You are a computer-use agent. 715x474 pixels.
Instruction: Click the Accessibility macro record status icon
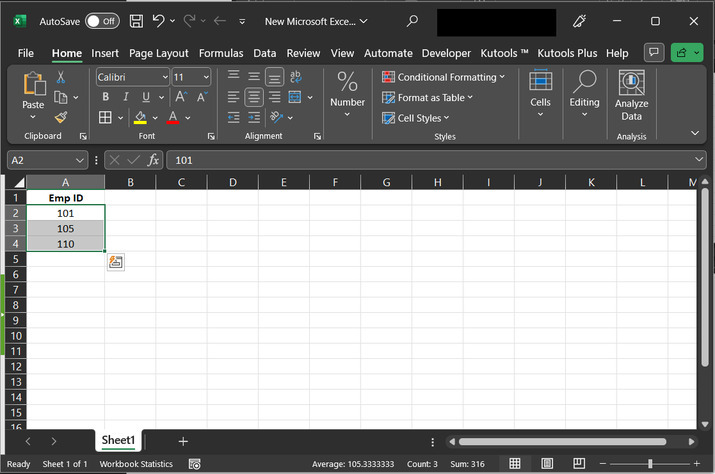coord(195,464)
